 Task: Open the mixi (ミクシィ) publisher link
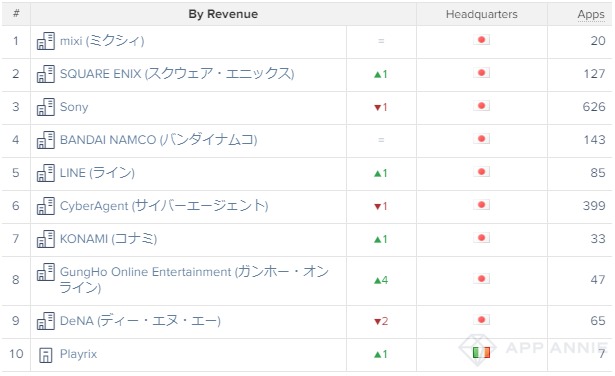pyautogui.click(x=102, y=41)
